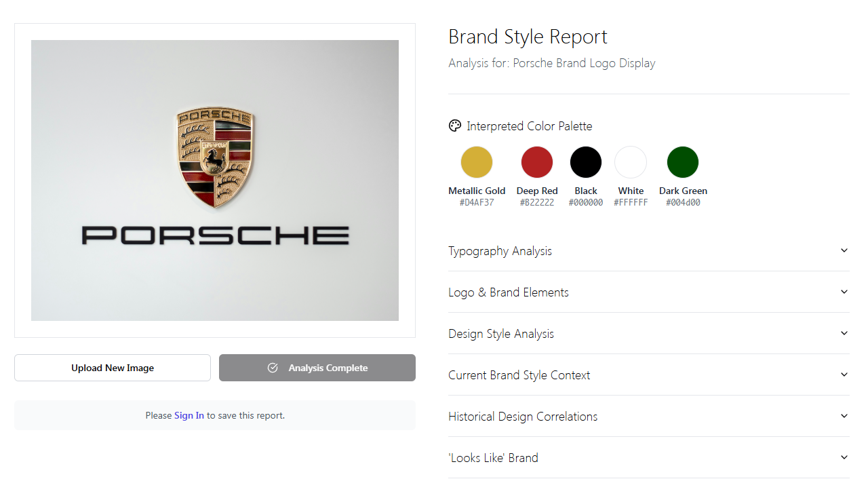Image resolution: width=868 pixels, height=498 pixels.
Task: Click the Deep Red label
Action: coord(537,191)
